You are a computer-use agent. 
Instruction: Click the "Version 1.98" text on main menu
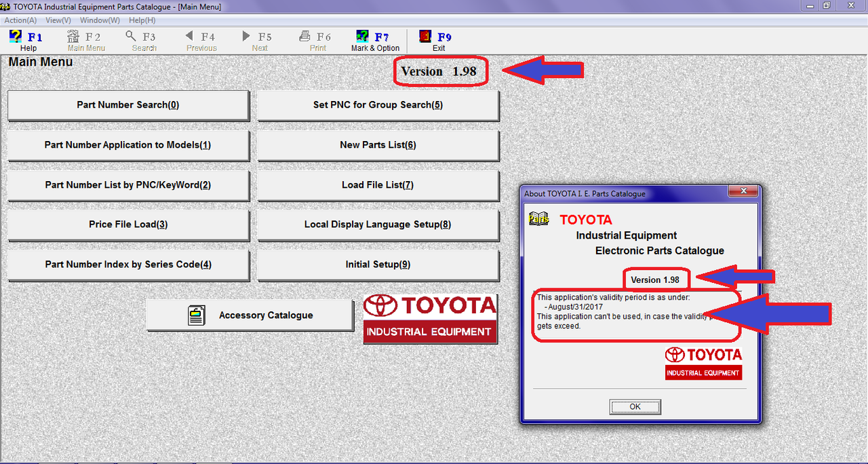(x=439, y=71)
